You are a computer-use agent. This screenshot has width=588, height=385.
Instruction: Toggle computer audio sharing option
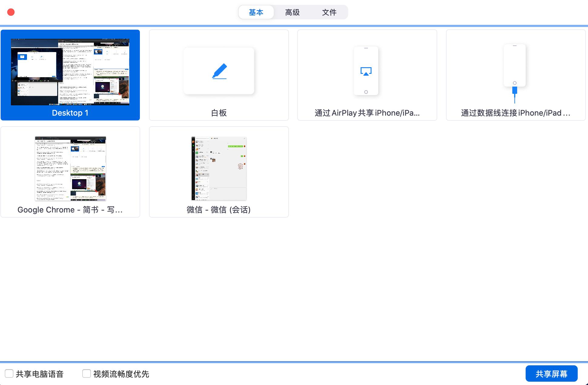[x=9, y=374]
